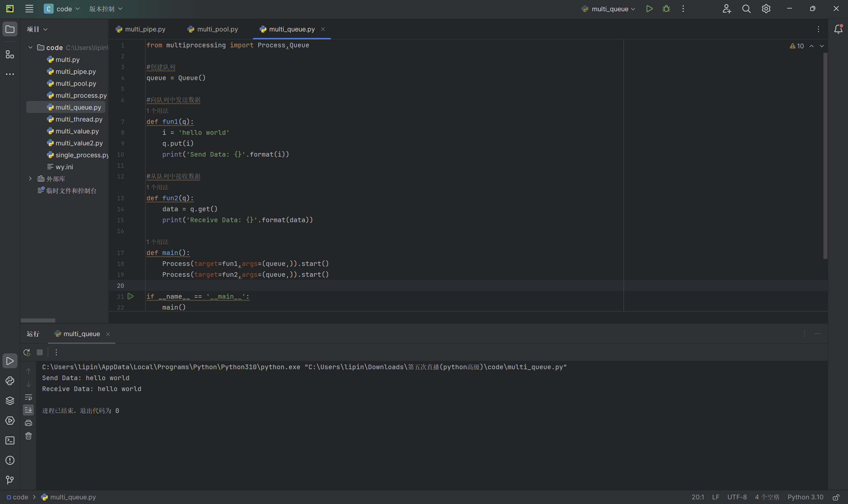Go to previous highlighted warning arrow
The width and height of the screenshot is (848, 504).
tap(812, 46)
